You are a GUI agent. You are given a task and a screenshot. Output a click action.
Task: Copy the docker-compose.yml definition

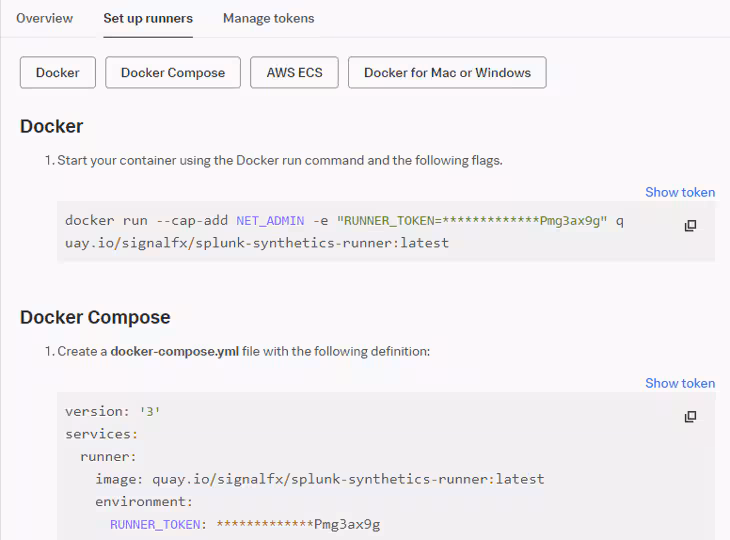click(690, 417)
